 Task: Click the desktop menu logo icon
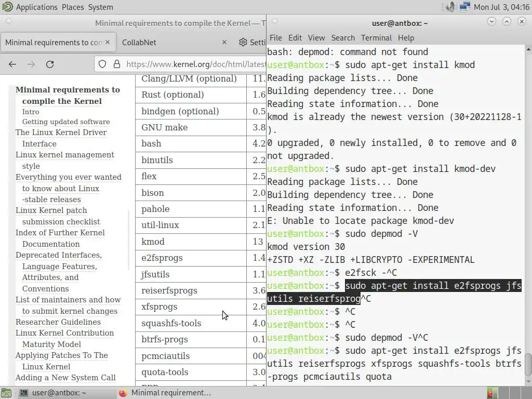(x=7, y=7)
